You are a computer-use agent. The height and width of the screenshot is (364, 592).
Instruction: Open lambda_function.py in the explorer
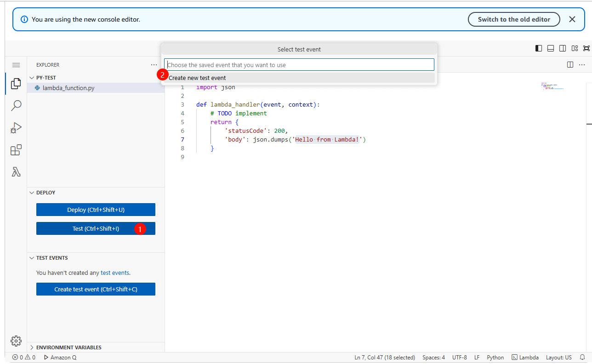[68, 88]
